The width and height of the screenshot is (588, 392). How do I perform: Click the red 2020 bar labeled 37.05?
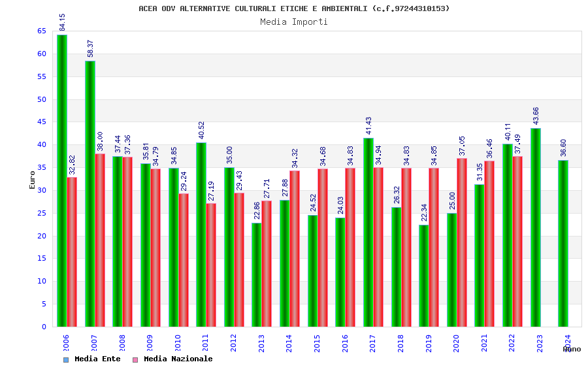[462, 242]
